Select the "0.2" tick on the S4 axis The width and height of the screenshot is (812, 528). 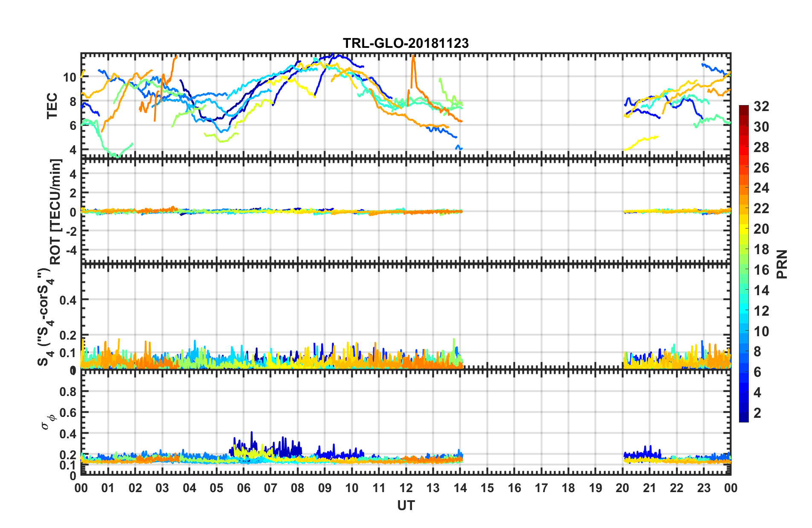coord(68,335)
